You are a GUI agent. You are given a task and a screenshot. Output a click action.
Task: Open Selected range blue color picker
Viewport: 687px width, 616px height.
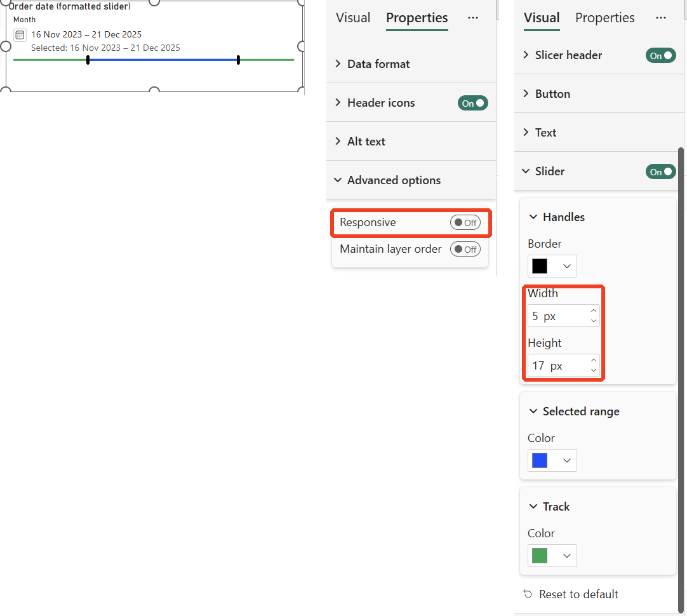coord(552,460)
